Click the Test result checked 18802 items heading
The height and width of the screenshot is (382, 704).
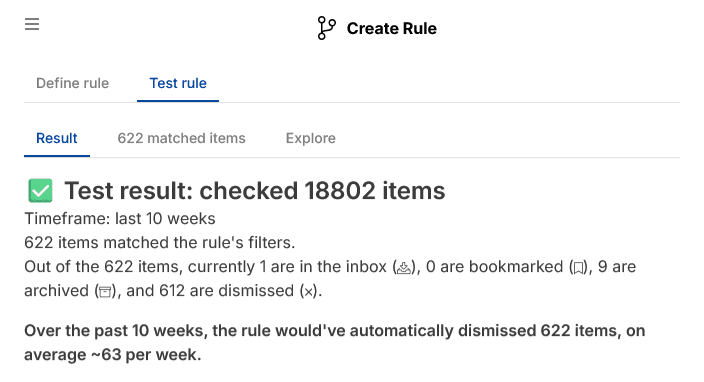point(255,190)
